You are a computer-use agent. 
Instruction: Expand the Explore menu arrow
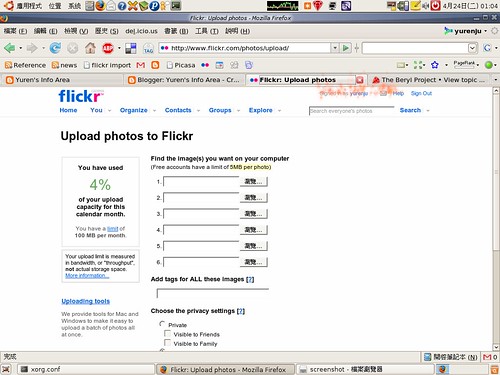(x=279, y=111)
